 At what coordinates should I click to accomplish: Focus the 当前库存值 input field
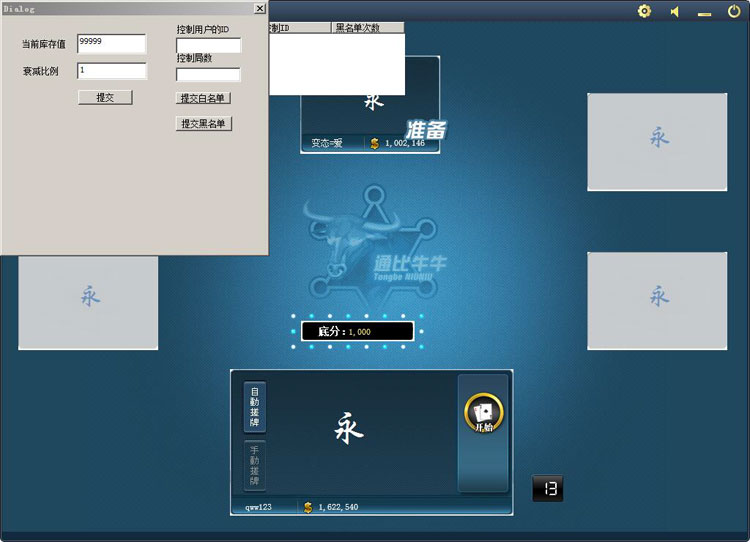111,44
